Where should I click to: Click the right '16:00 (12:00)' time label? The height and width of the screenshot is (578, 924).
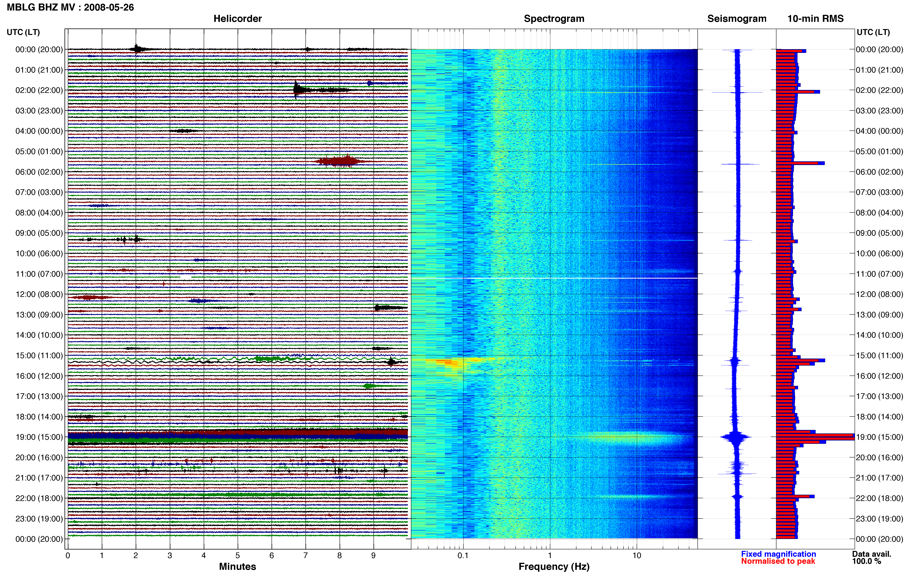(x=879, y=376)
